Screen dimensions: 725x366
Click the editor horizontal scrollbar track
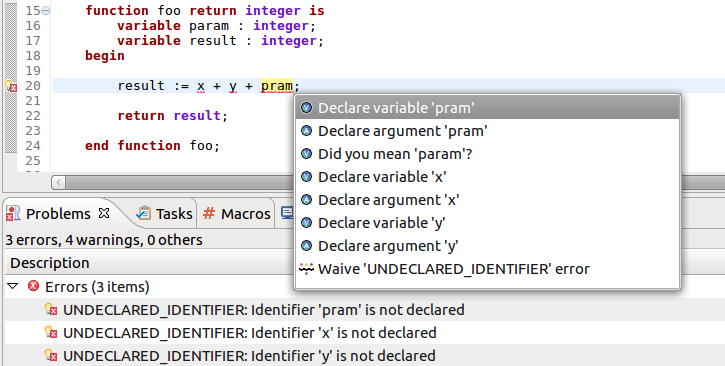click(179, 182)
